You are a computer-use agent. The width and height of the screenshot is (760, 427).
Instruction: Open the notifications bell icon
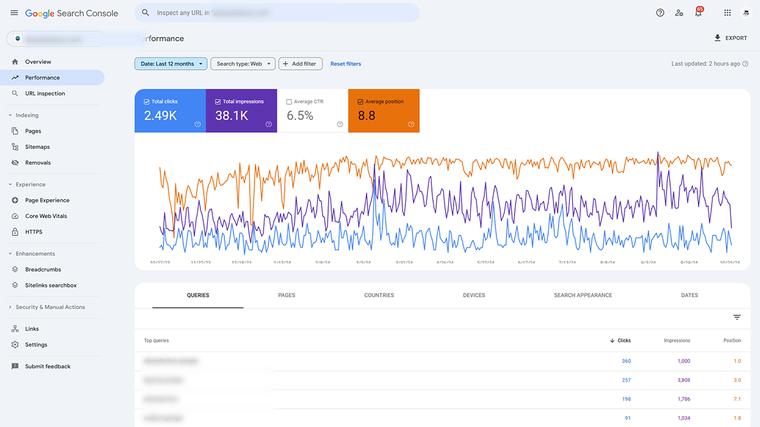click(x=698, y=13)
